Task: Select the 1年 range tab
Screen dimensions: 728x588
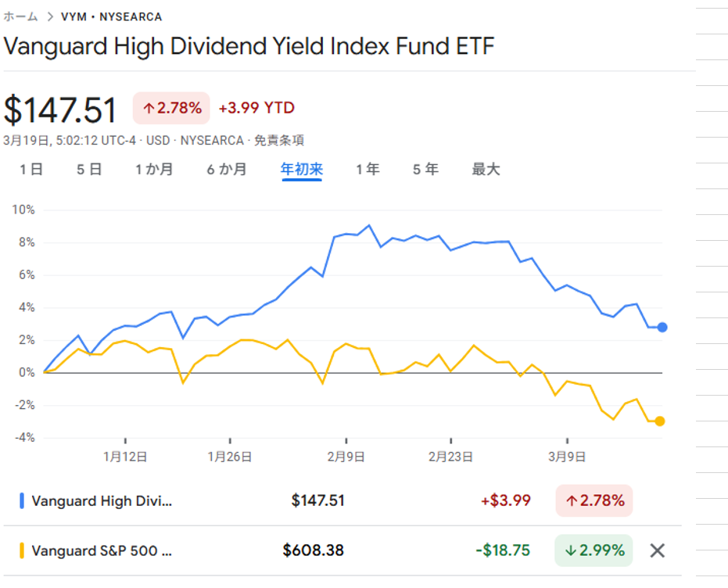Action: click(x=368, y=169)
